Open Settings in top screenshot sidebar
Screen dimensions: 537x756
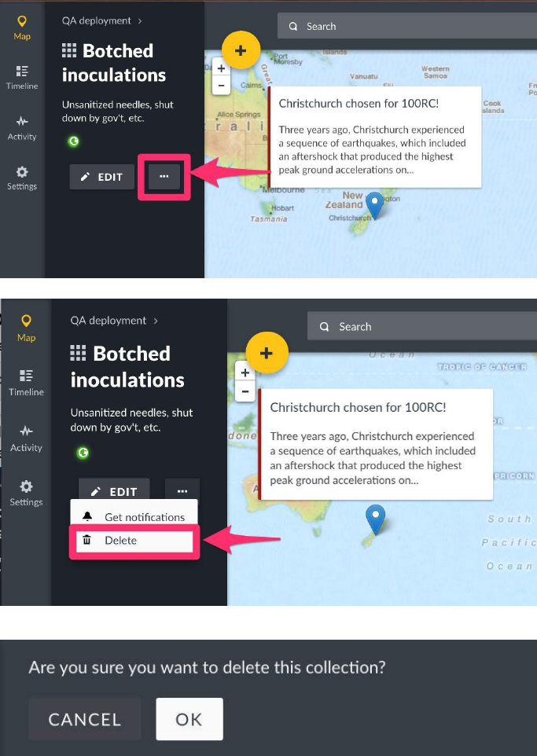[22, 178]
